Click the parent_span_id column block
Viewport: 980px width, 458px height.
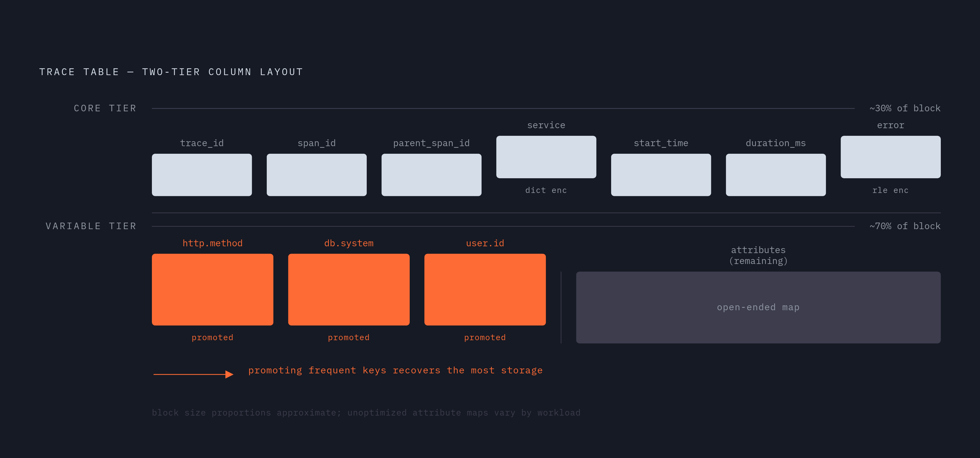point(431,175)
